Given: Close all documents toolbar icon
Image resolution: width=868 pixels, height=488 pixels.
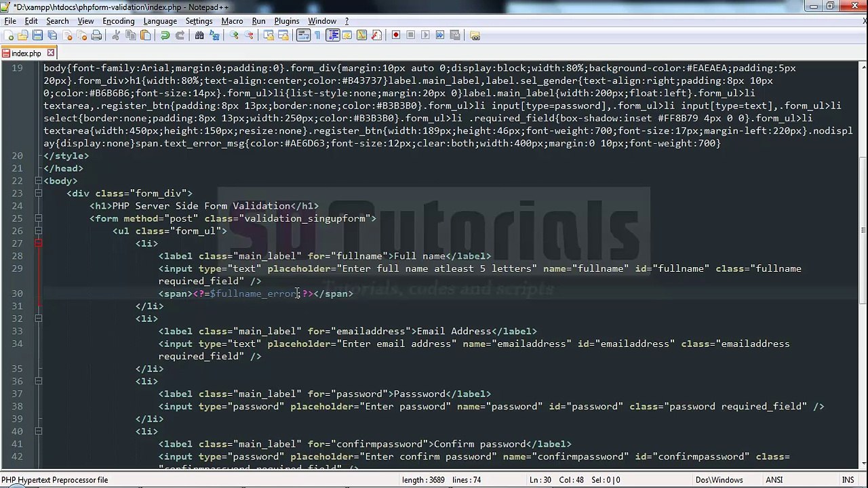Looking at the screenshot, I should click(x=81, y=35).
